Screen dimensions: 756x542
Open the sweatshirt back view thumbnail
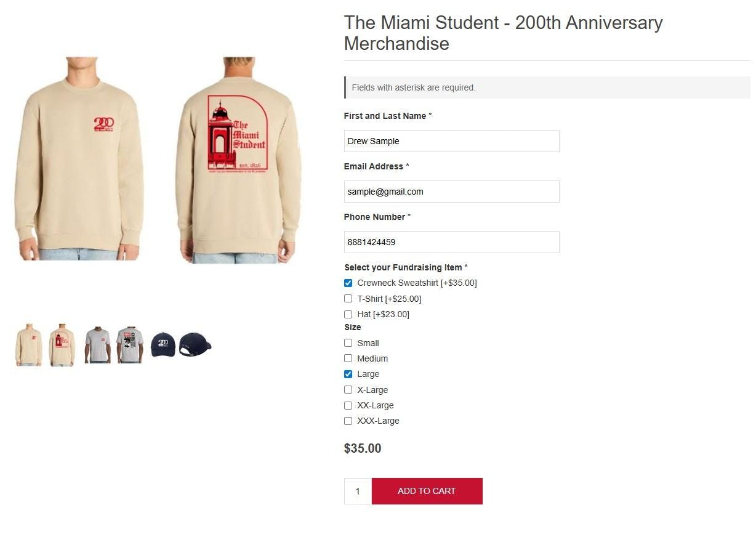[62, 345]
